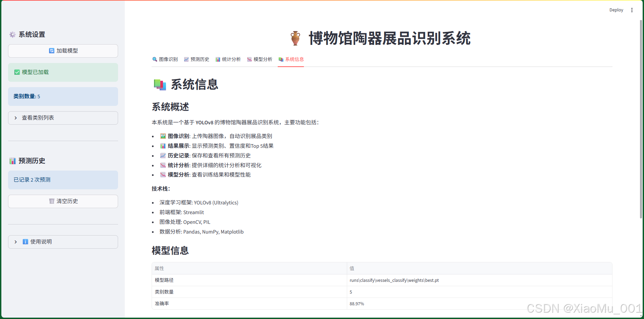Open the three-dot menu in the top-right corner

point(632,10)
